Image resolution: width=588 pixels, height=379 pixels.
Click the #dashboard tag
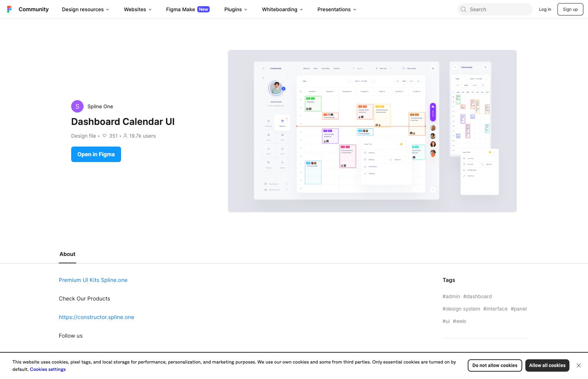pos(477,296)
